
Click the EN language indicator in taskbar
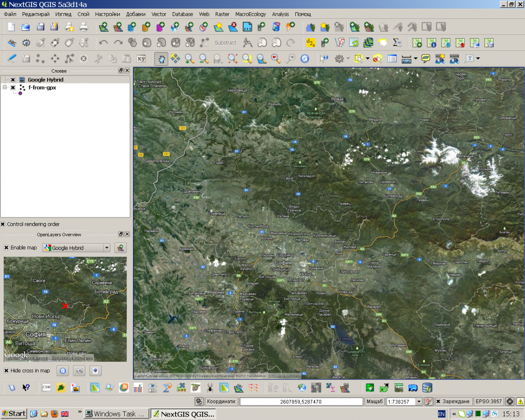[x=441, y=414]
